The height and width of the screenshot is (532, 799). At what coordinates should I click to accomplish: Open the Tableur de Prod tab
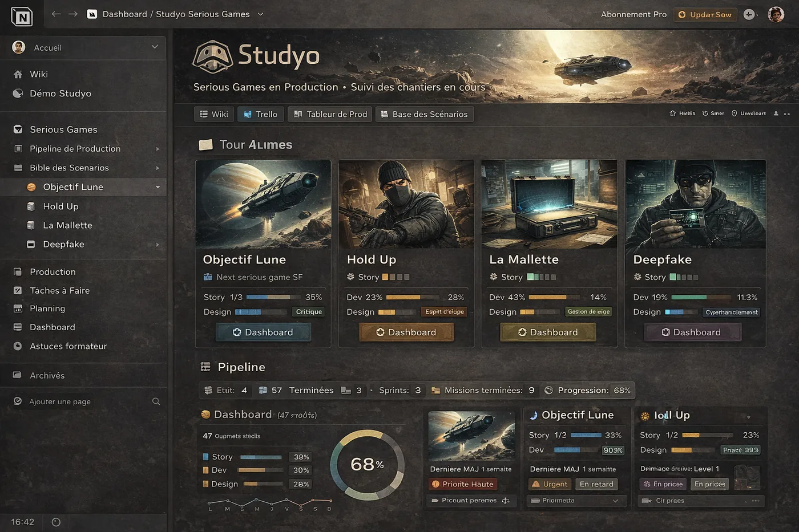[x=330, y=114]
